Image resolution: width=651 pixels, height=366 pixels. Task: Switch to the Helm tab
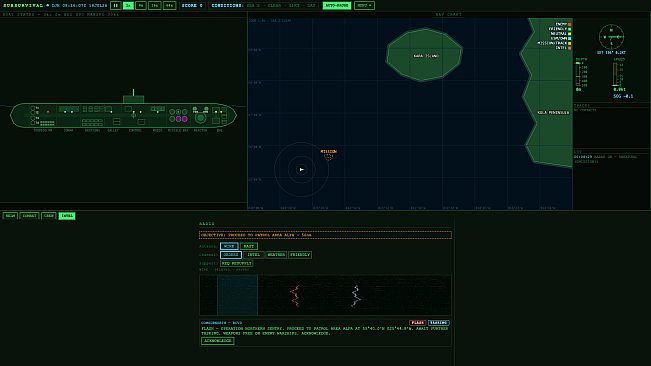(10, 216)
